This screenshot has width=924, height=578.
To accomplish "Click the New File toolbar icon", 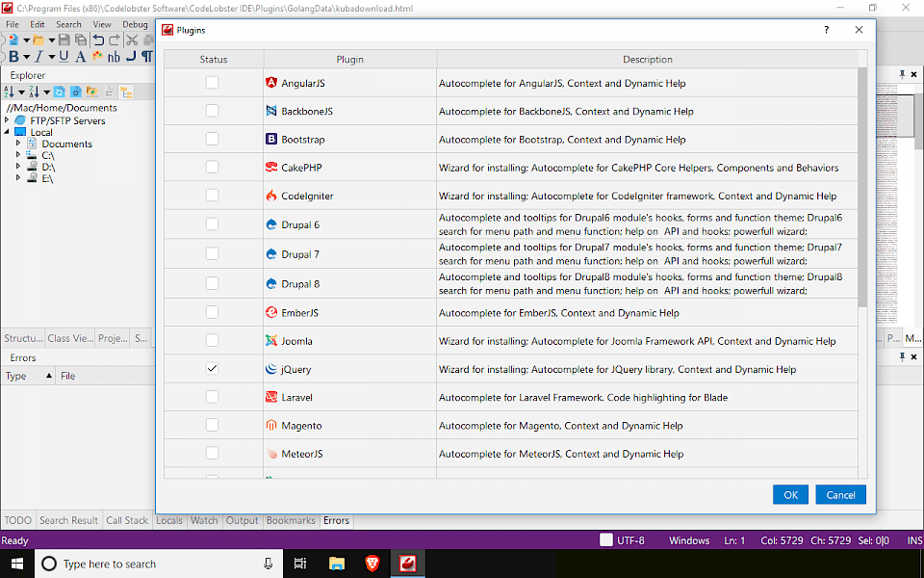I will (13, 40).
